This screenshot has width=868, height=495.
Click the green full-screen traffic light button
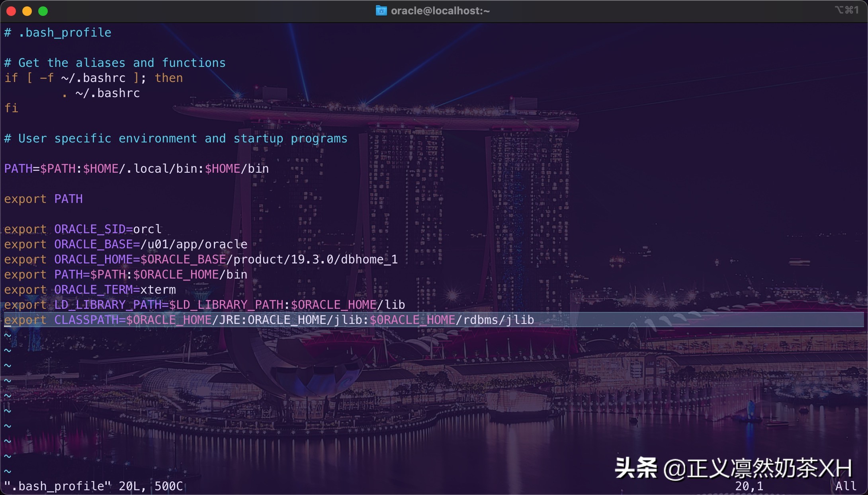point(43,11)
